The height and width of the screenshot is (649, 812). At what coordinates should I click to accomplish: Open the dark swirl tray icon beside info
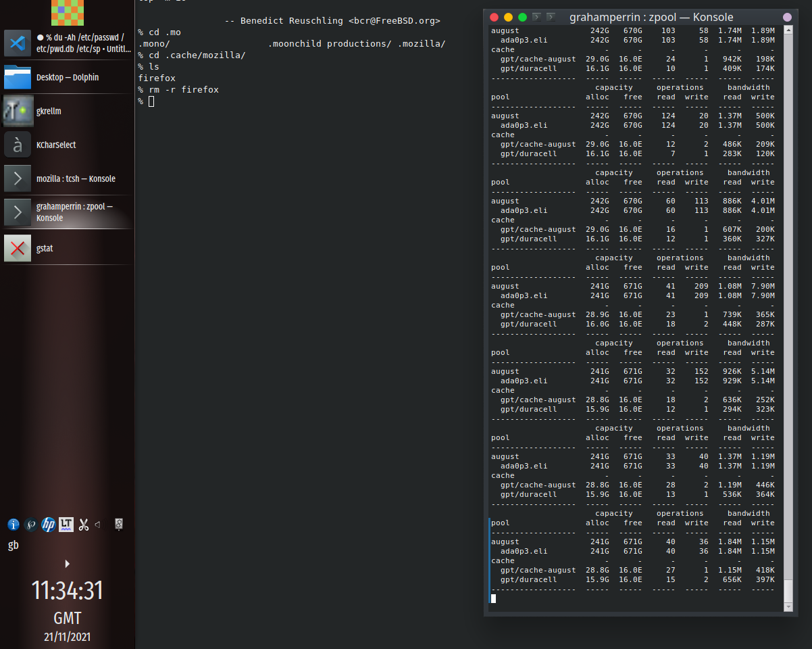pos(31,524)
